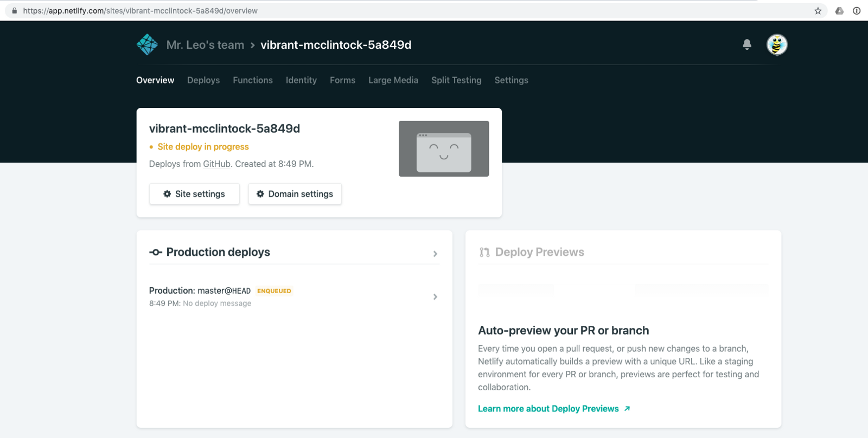Viewport: 868px width, 438px height.
Task: Click the lock icon in the address bar
Action: (15, 11)
